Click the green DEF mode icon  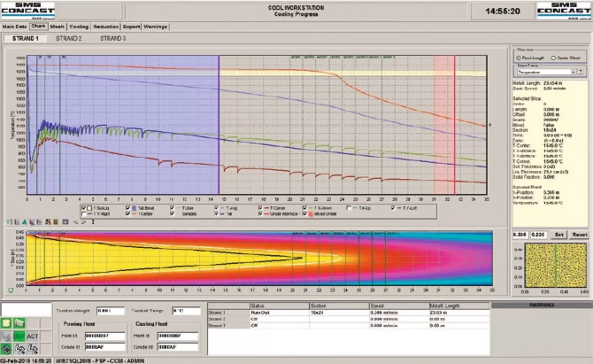click(x=19, y=336)
